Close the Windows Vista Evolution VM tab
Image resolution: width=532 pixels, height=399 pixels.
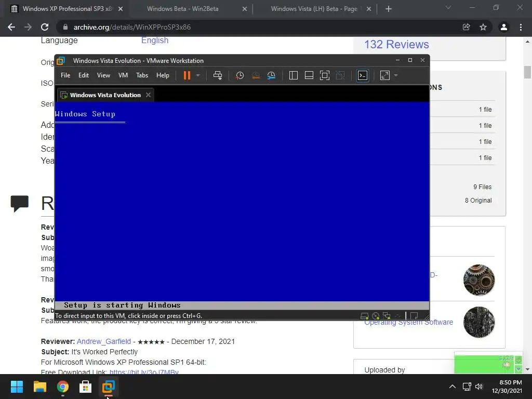(x=148, y=95)
